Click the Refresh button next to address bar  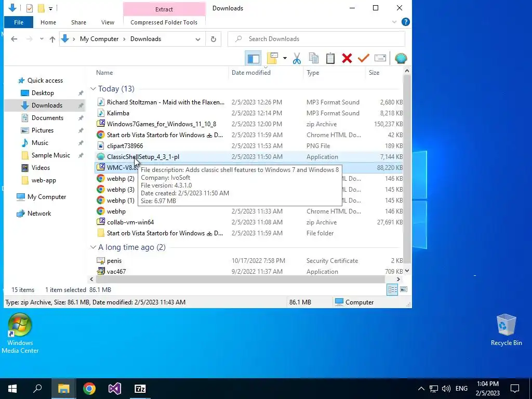(214, 39)
